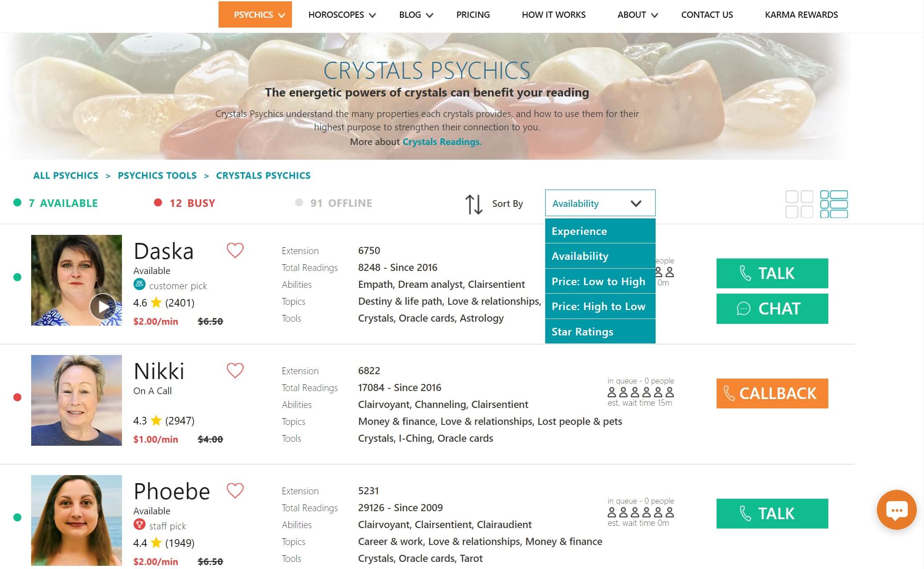Request a callback from Nikki
Viewport: 924px width, 569px height.
click(772, 393)
